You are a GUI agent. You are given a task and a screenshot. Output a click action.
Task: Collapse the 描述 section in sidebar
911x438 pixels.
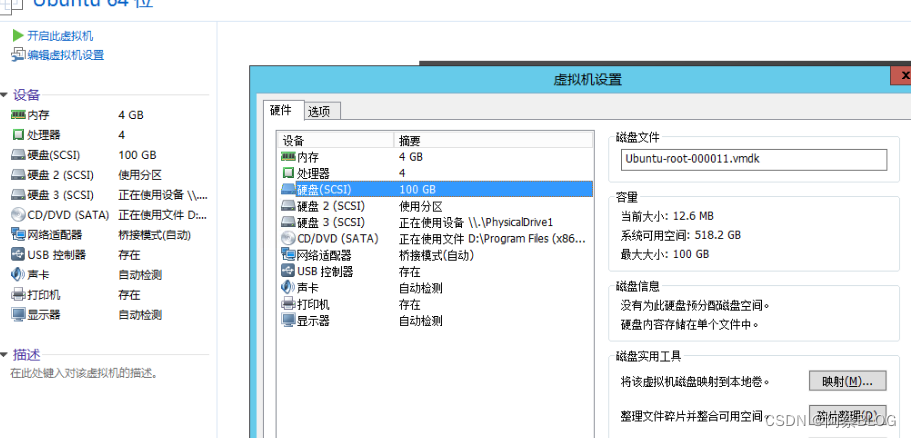(x=5, y=354)
